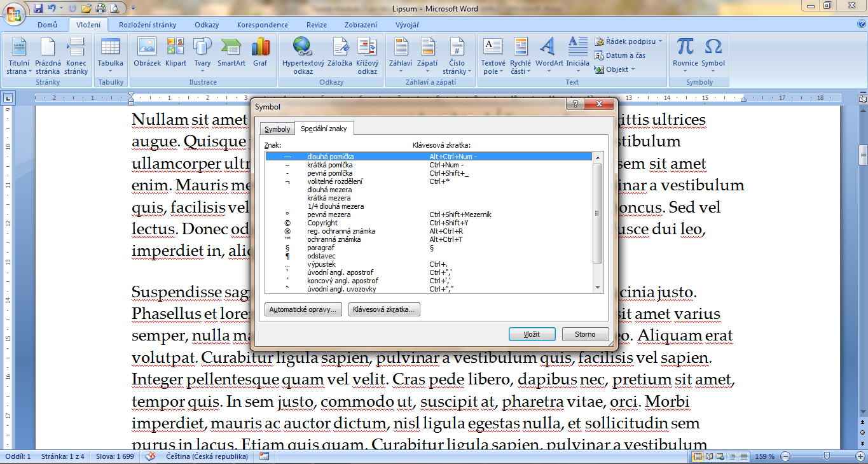This screenshot has width=868, height=464.
Task: Switch to the Korespondence tab
Action: click(x=263, y=25)
